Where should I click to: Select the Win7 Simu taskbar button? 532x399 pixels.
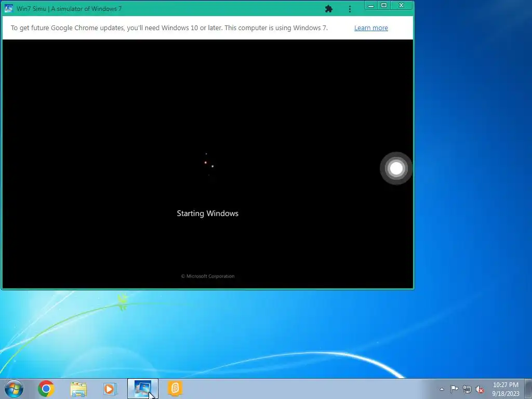tap(143, 389)
